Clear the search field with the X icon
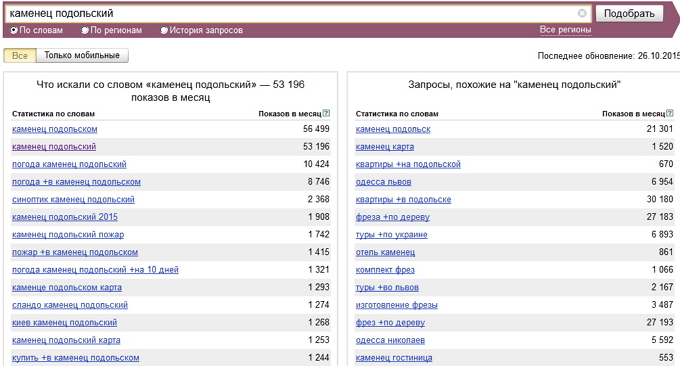This screenshot has height=366, width=680. (582, 13)
